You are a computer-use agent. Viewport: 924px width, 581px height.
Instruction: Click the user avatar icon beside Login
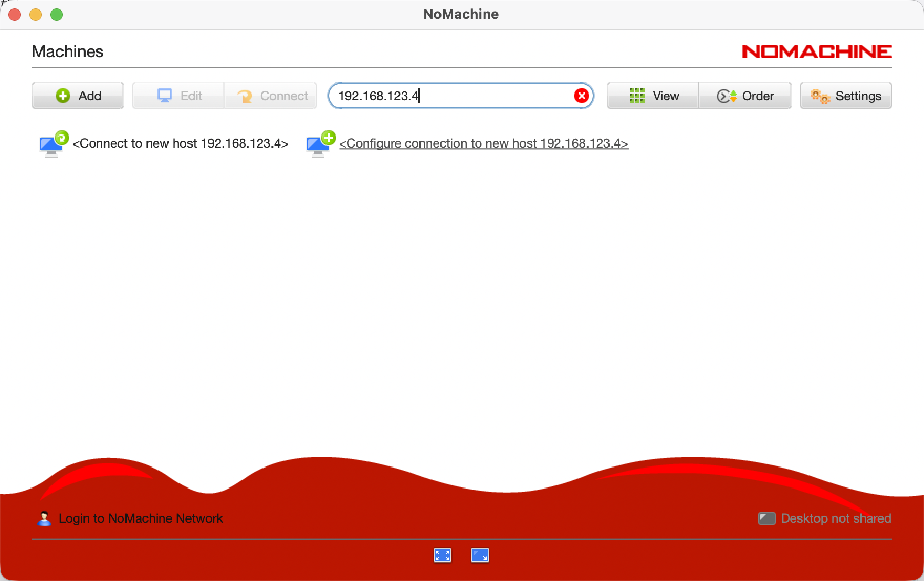pos(45,518)
